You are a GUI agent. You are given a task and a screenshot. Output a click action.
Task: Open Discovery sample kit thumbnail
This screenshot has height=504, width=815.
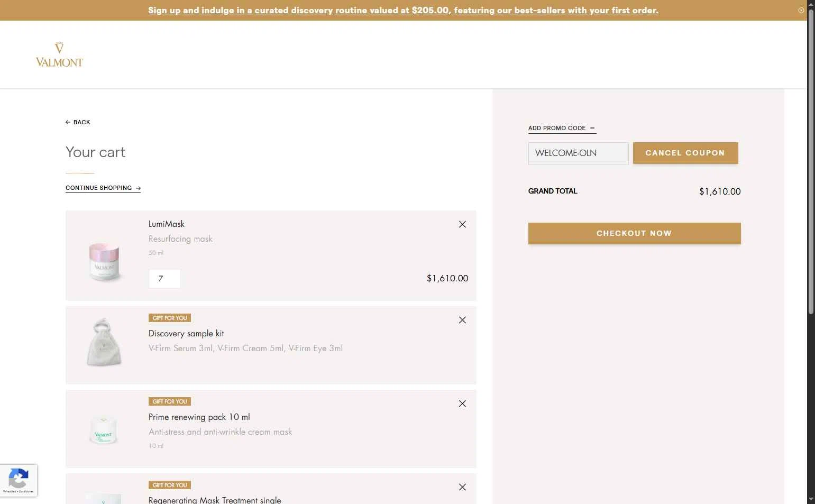pos(104,342)
